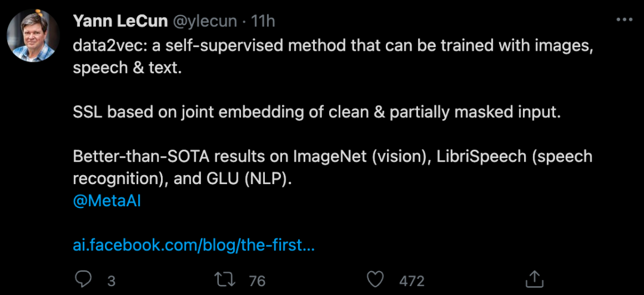
Task: Click the 'recognition), and GLU (NLP).' line
Action: pyautogui.click(x=182, y=179)
